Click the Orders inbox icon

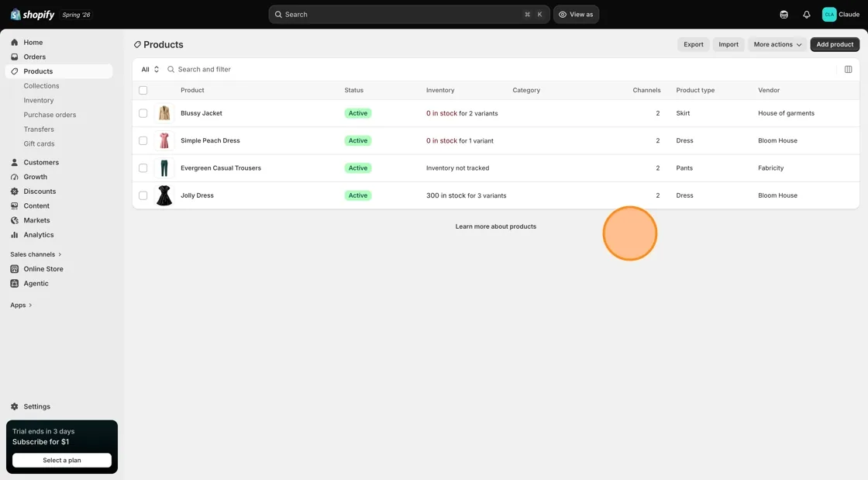15,57
